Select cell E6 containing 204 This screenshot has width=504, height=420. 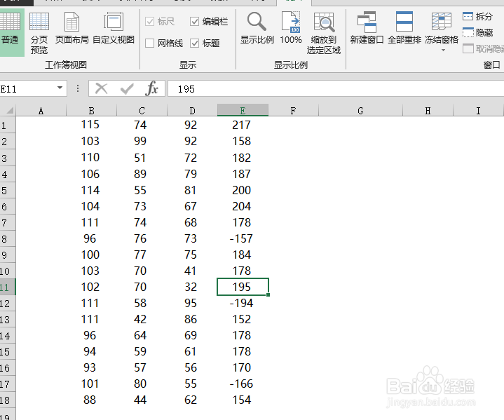[243, 206]
